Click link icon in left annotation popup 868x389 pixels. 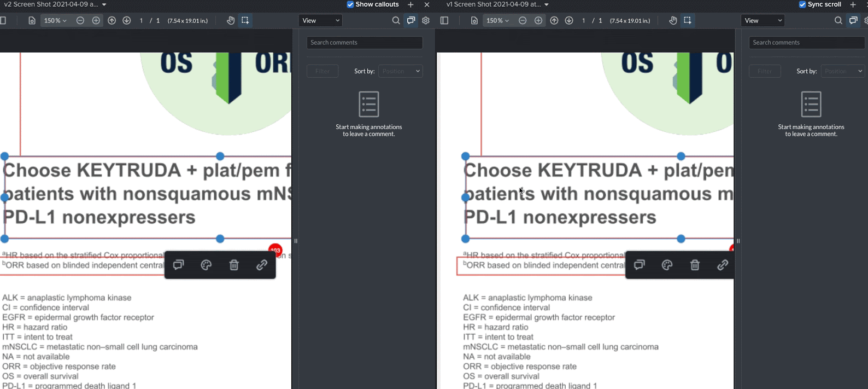coord(262,265)
